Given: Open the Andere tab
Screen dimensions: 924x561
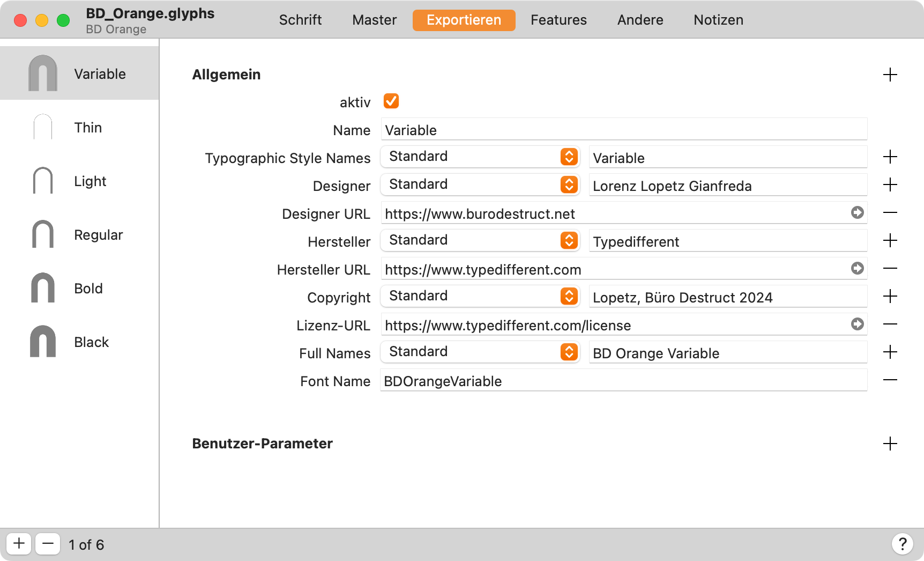Looking at the screenshot, I should 640,20.
